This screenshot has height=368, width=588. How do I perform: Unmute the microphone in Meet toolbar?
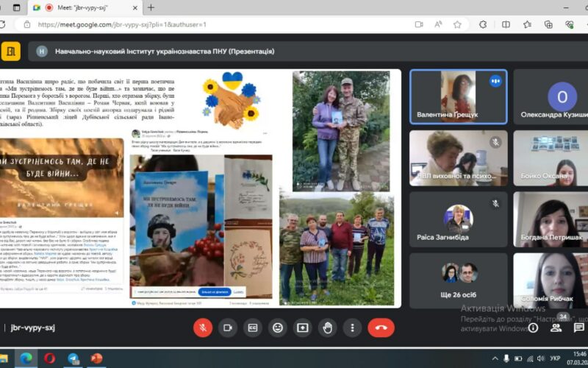pos(203,328)
